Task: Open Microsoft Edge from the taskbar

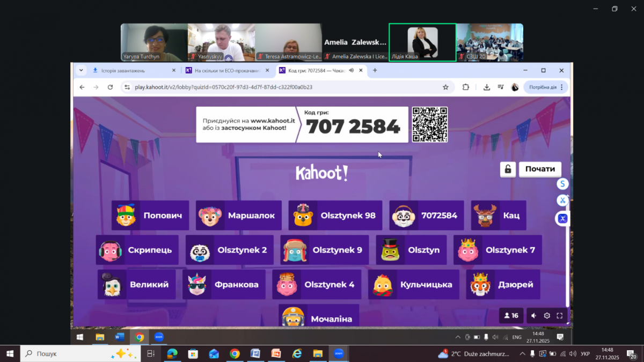Action: tap(172, 354)
